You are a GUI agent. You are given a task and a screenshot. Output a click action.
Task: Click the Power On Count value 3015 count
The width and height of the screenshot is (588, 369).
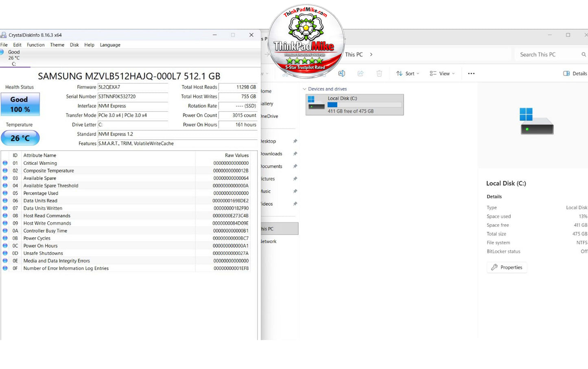pyautogui.click(x=238, y=115)
